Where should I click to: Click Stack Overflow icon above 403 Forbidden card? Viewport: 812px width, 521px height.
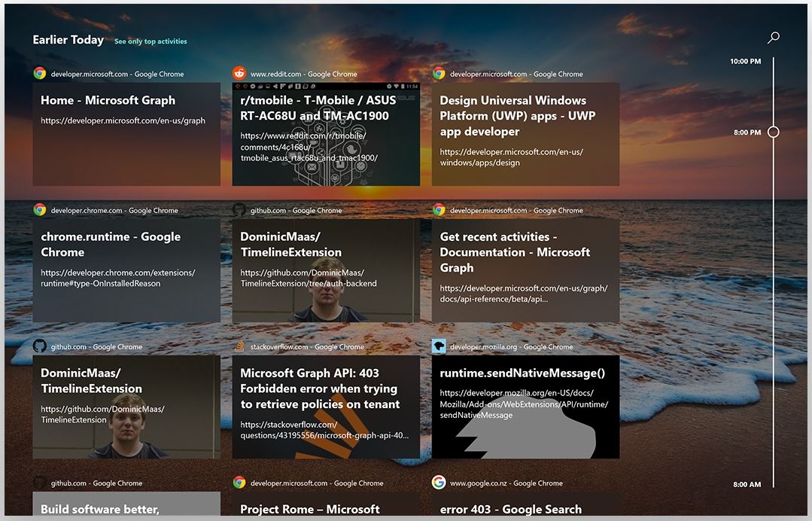coord(239,346)
